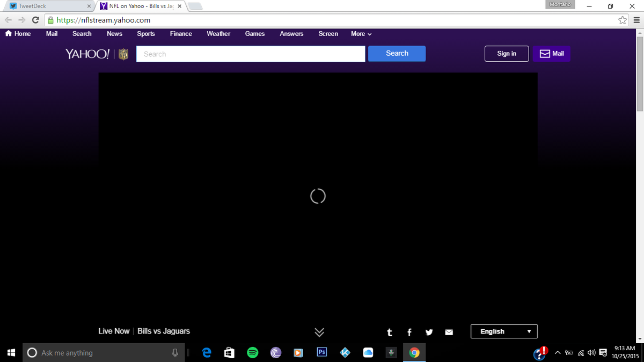Open the Answers navigation link
The height and width of the screenshot is (362, 644).
291,33
